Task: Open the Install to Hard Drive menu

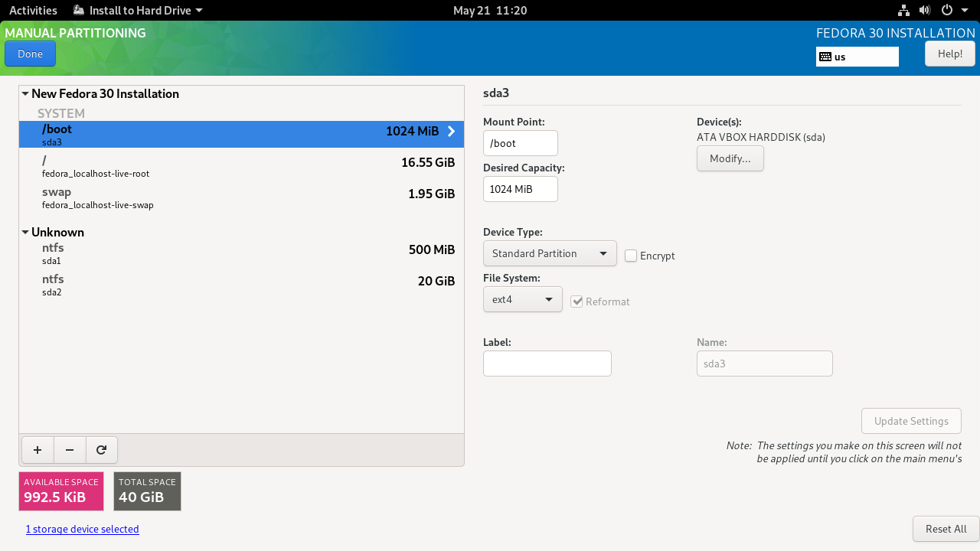Action: [x=138, y=11]
